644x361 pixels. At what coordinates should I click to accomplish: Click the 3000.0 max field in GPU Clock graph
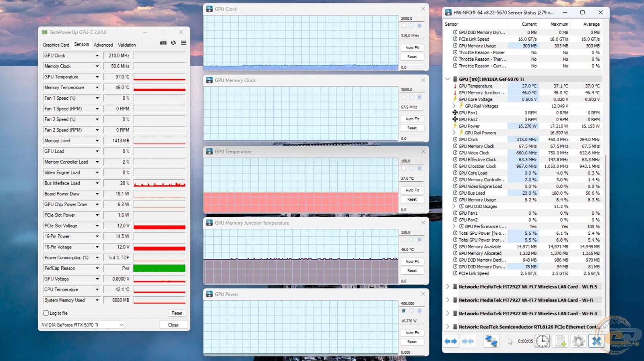tap(412, 18)
